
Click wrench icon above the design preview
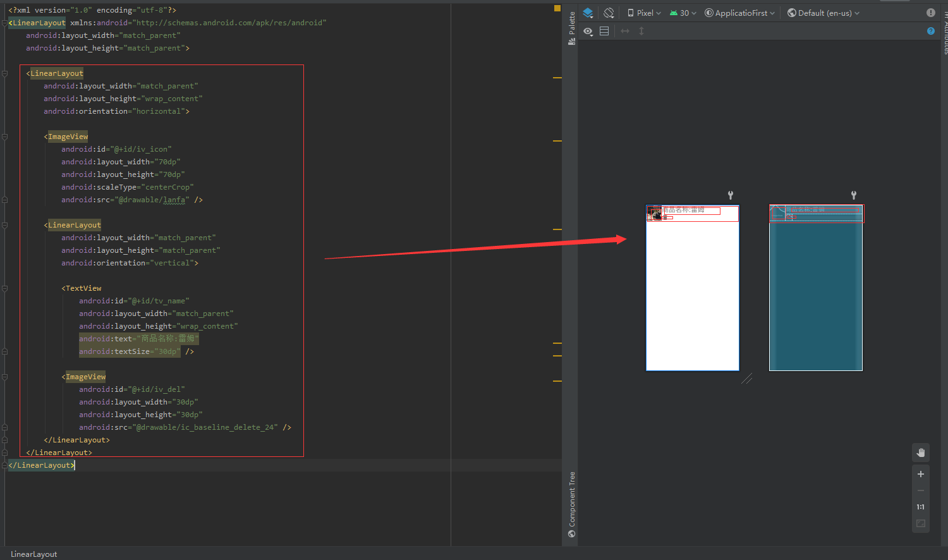click(x=731, y=195)
